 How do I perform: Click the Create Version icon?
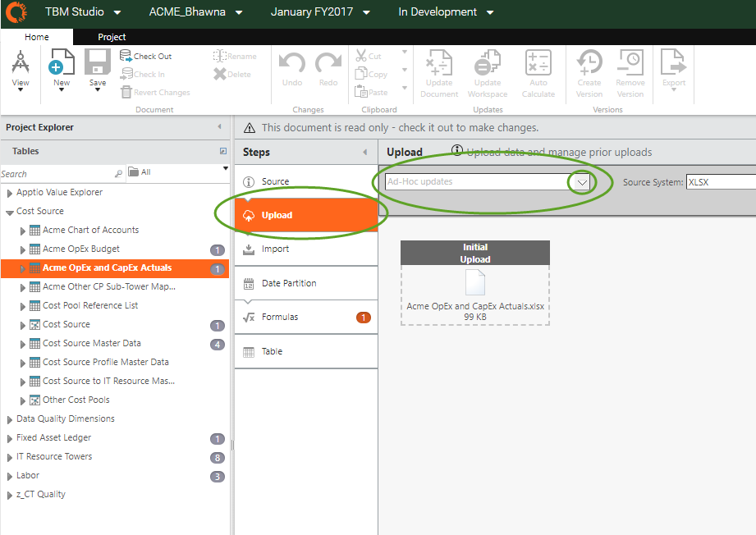pos(589,62)
